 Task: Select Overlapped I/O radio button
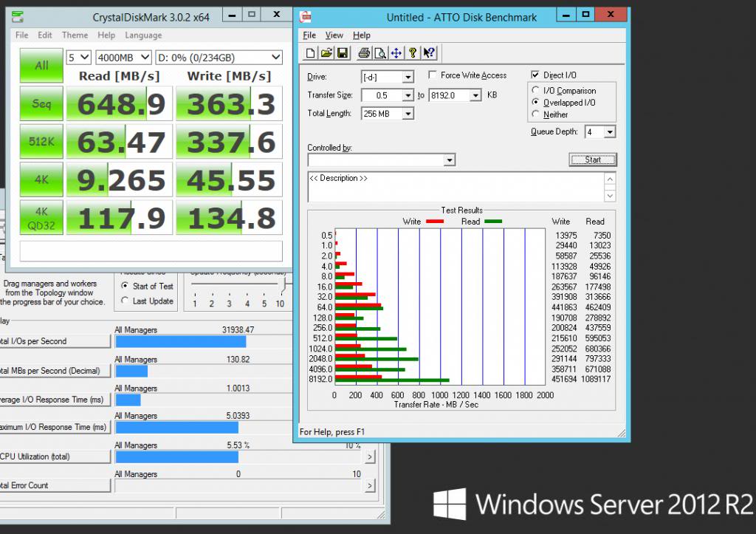[535, 102]
